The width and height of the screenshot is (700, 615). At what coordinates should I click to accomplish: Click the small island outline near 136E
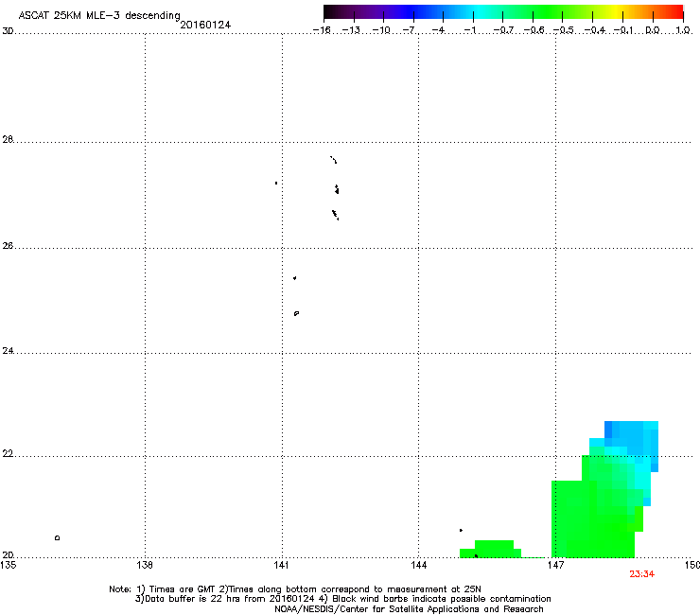(x=57, y=537)
